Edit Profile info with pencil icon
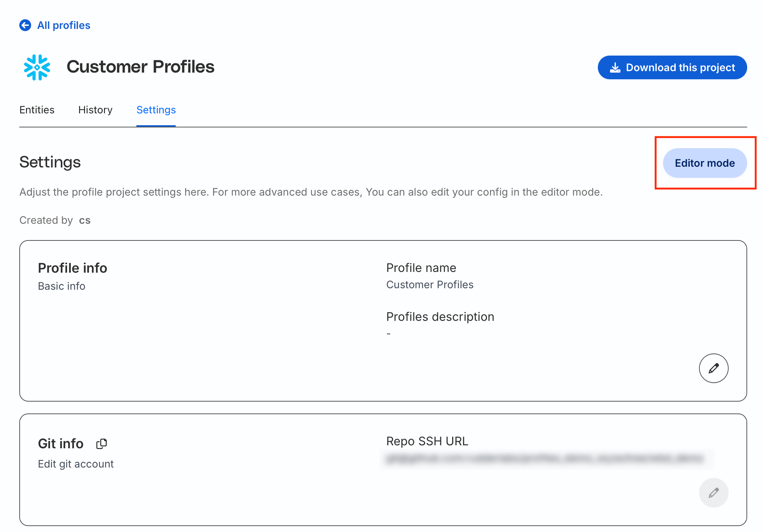The height and width of the screenshot is (532, 762). (x=713, y=368)
